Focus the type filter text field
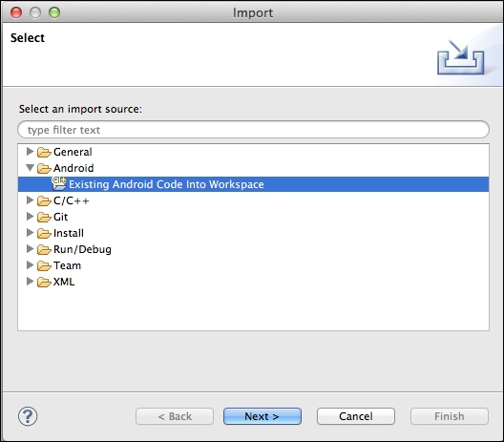The width and height of the screenshot is (504, 442). 253,130
